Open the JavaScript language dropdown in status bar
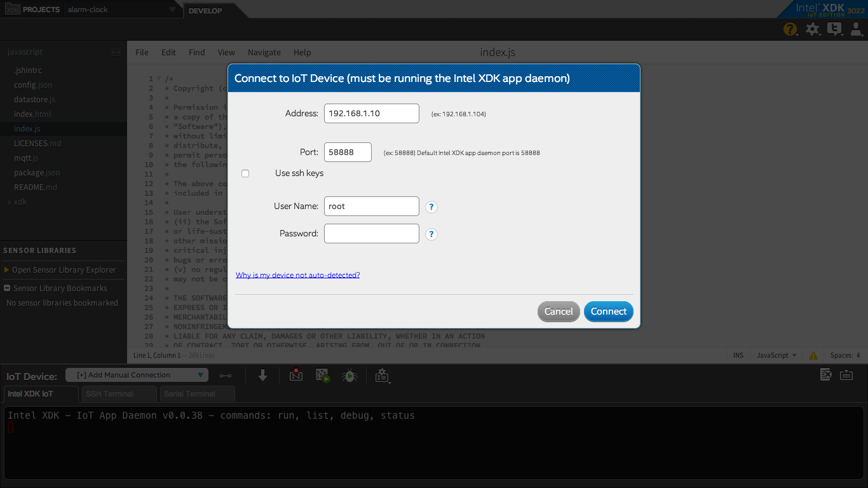 point(776,355)
